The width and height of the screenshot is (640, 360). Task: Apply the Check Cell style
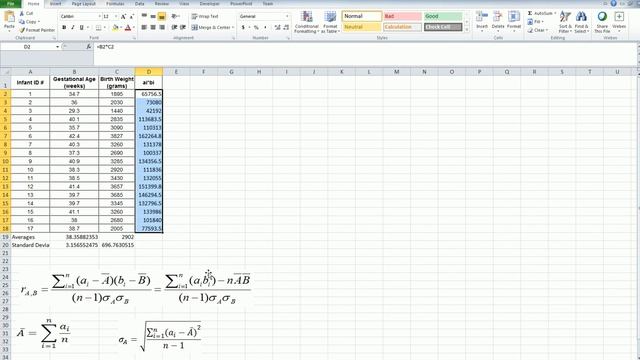tap(443, 27)
